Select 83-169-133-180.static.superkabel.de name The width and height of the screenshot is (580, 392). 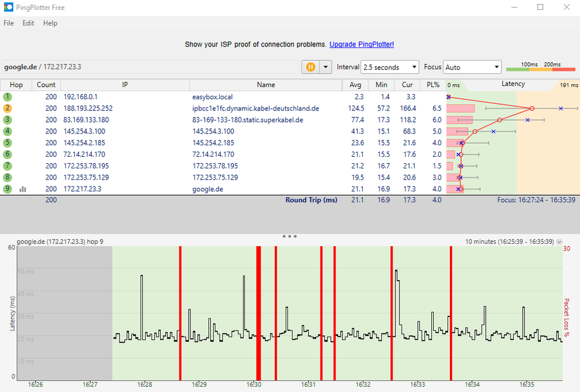coord(248,120)
